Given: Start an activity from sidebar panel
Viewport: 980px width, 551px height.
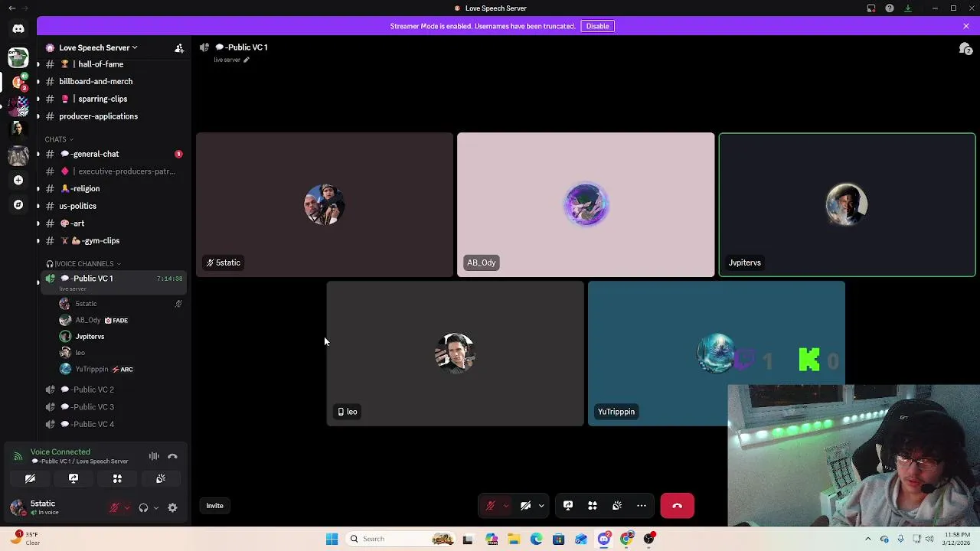Looking at the screenshot, I should (x=117, y=478).
